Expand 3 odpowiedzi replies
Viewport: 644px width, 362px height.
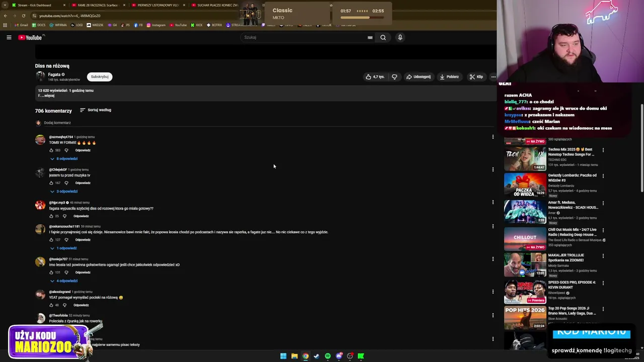[x=64, y=192]
